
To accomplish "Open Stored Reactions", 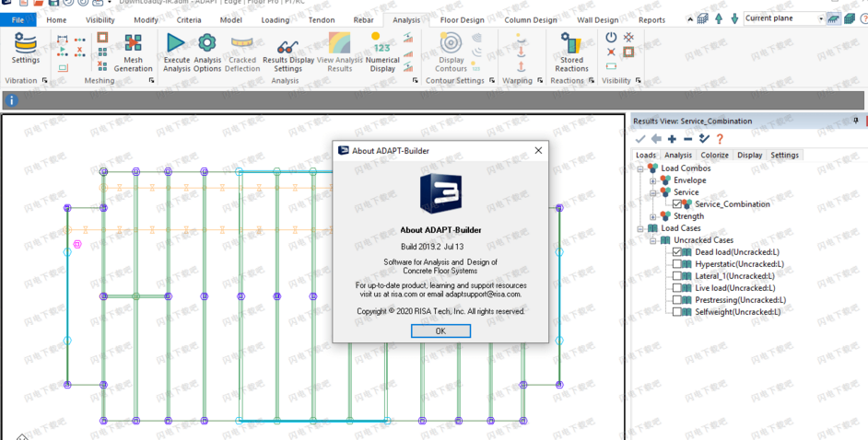I will click(x=571, y=52).
